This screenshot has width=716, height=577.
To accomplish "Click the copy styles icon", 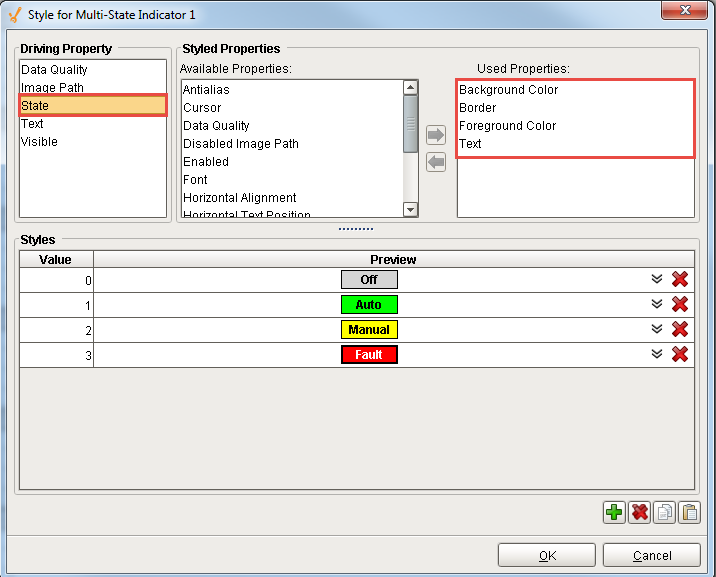I will 665,513.
